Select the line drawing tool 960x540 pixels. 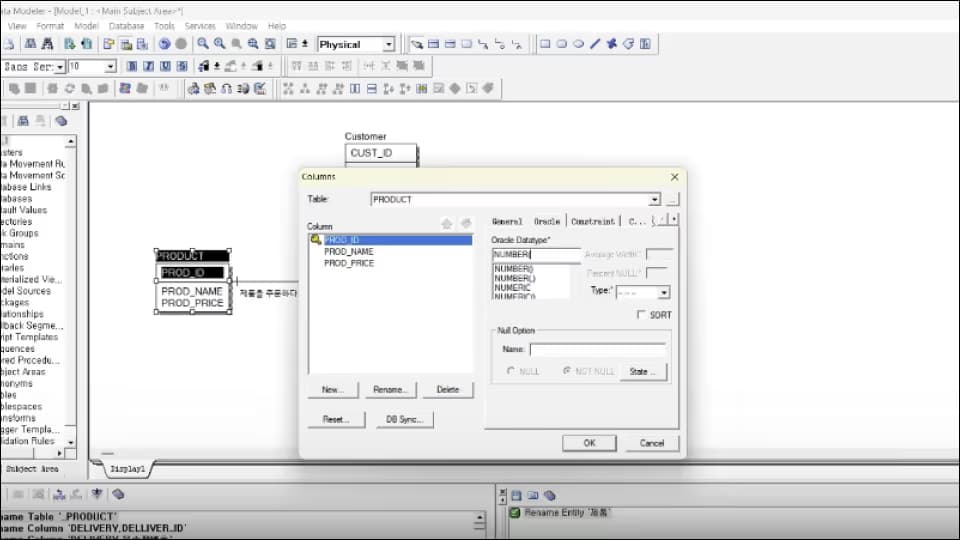[594, 43]
